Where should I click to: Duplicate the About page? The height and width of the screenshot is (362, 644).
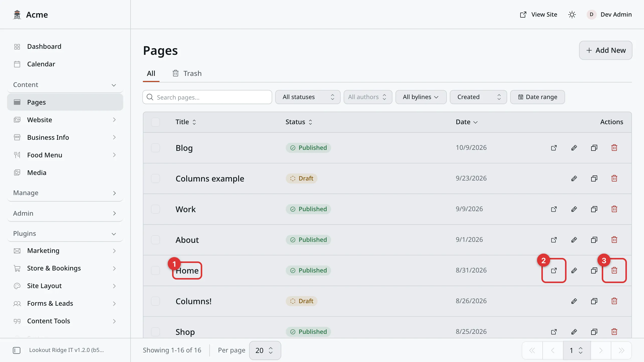[594, 240]
